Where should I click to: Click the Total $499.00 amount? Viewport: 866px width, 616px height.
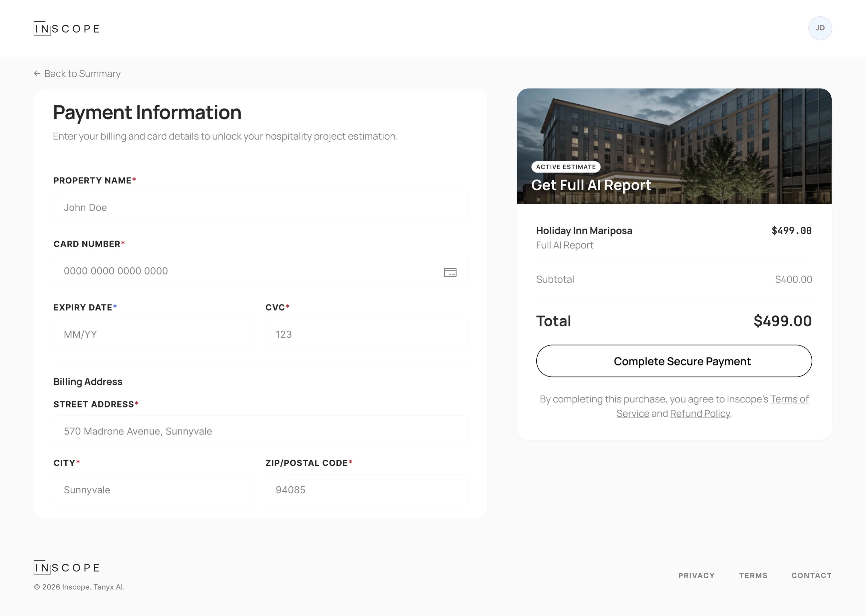click(783, 321)
